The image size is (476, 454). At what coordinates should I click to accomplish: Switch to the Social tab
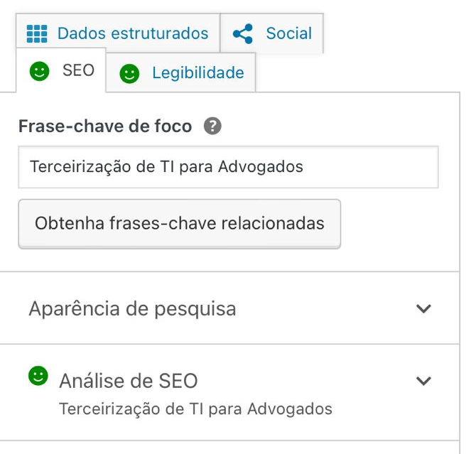point(288,33)
